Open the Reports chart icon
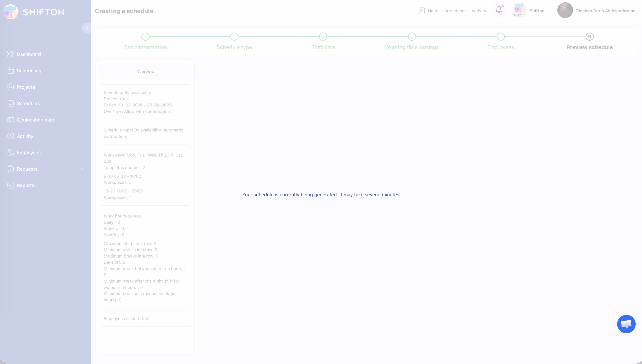This screenshot has width=642, height=364. [x=10, y=185]
